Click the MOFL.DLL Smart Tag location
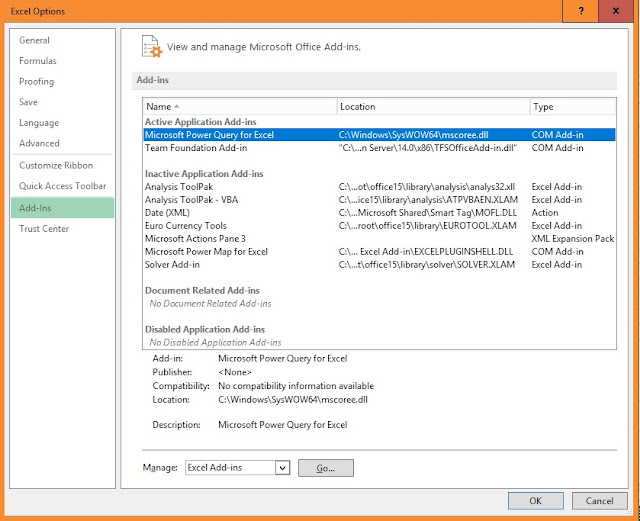 click(x=428, y=213)
